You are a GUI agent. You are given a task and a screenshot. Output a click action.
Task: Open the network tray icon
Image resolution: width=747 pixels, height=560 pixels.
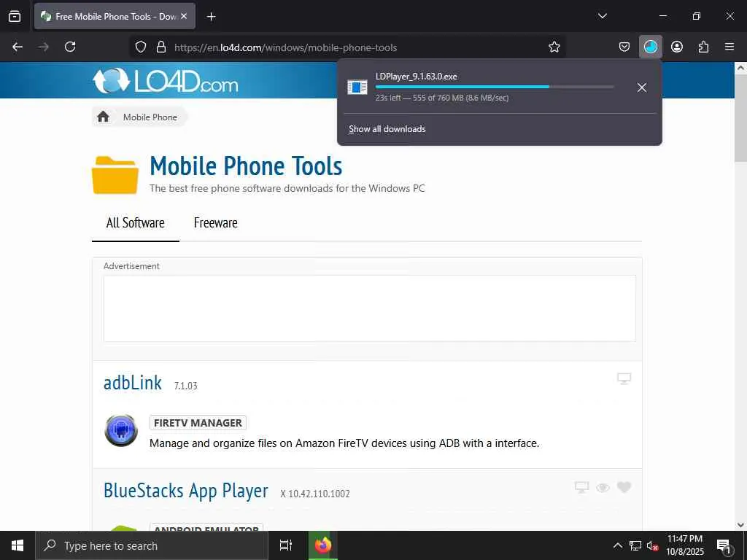tap(635, 545)
